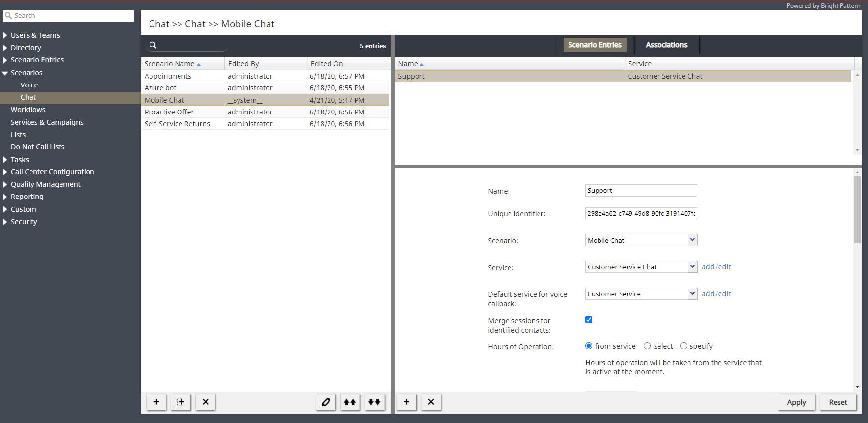Expand the Directory section

[5, 48]
